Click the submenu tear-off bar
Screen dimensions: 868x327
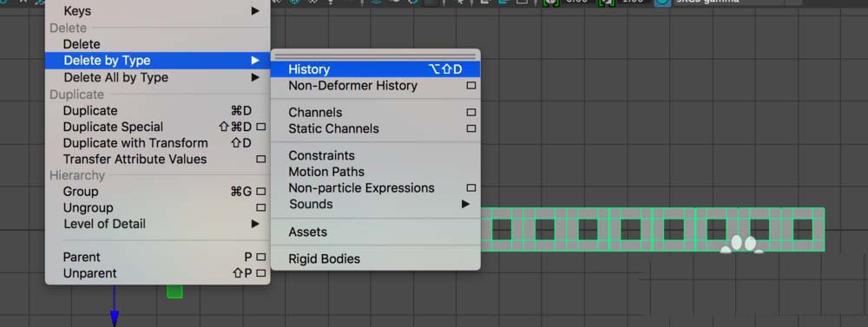click(375, 56)
